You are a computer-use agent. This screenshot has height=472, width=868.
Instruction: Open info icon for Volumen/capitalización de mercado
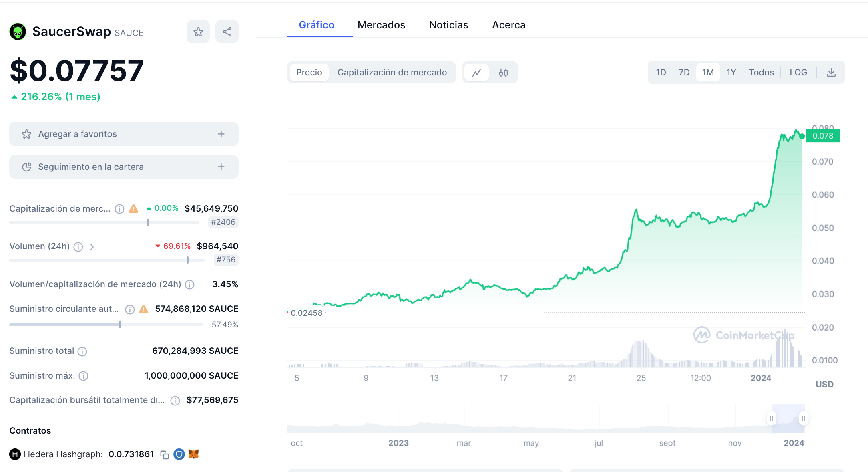click(190, 284)
